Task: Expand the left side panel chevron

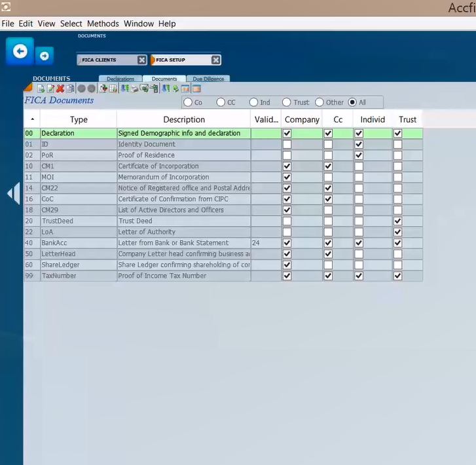Action: click(x=13, y=195)
